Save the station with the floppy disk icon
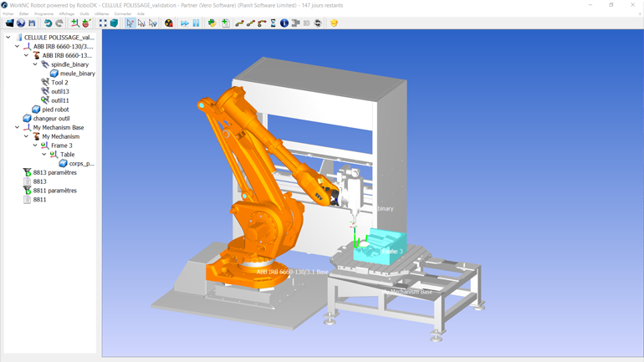The height and width of the screenshot is (362, 644). 32,23
